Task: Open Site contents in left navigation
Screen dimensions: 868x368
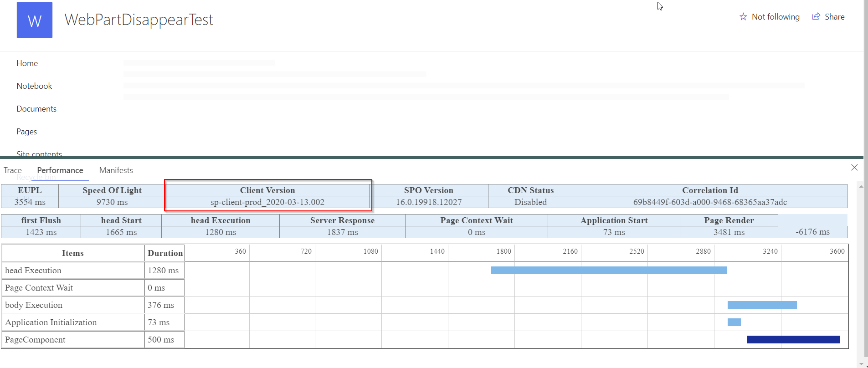Action: [39, 153]
